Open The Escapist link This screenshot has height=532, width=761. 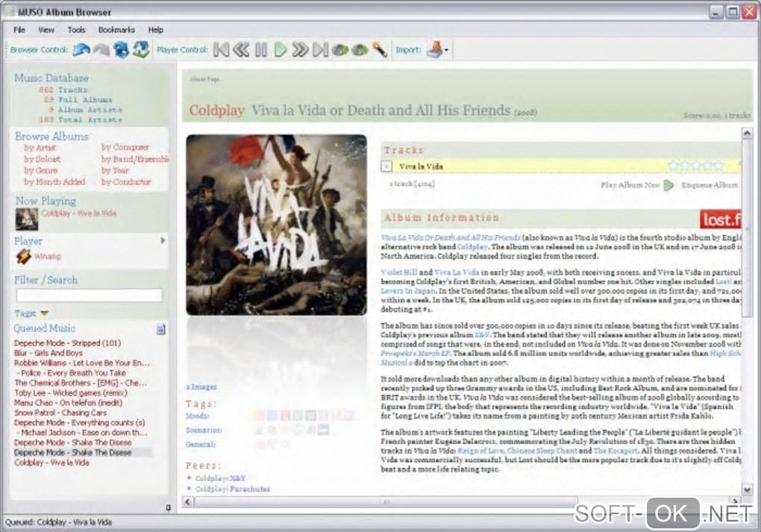coord(616,451)
